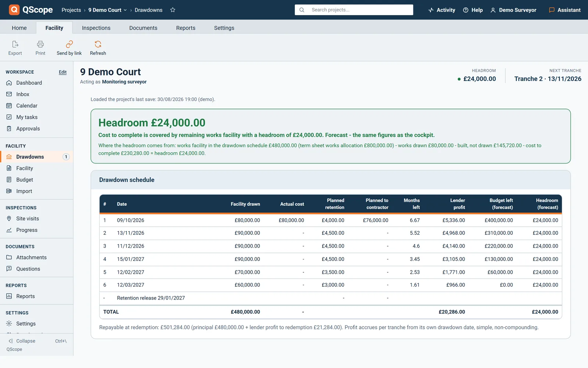The height and width of the screenshot is (368, 588).
Task: Click the Months left column header
Action: tap(412, 204)
